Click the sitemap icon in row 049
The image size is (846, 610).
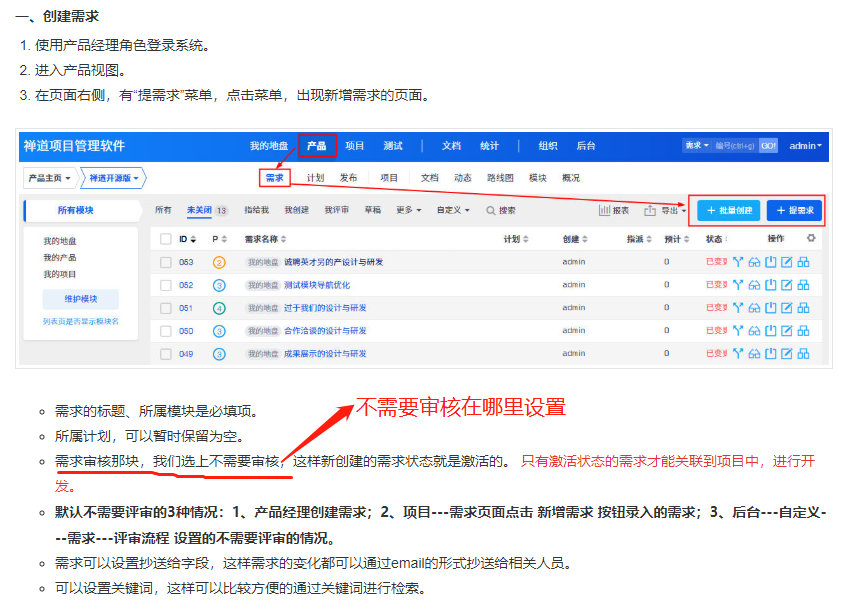pyautogui.click(x=803, y=354)
